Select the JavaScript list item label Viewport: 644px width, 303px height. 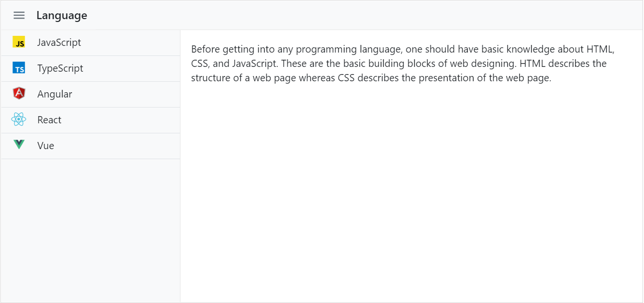click(59, 43)
